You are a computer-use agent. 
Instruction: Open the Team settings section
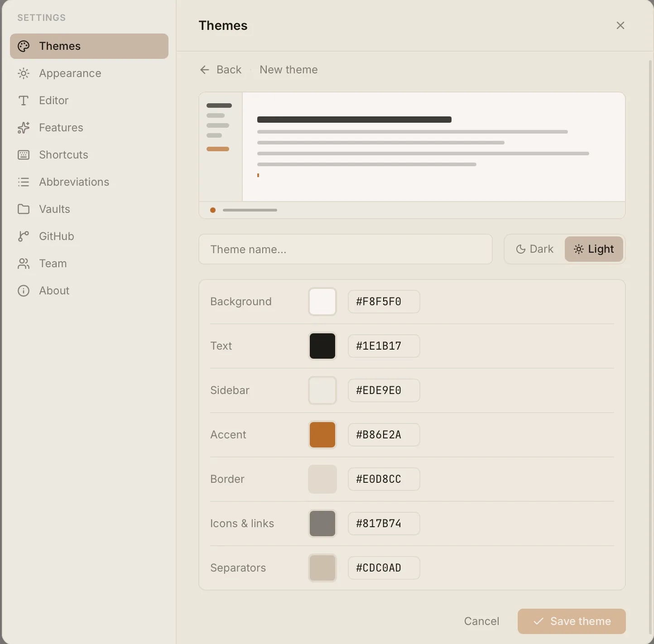pyautogui.click(x=89, y=264)
